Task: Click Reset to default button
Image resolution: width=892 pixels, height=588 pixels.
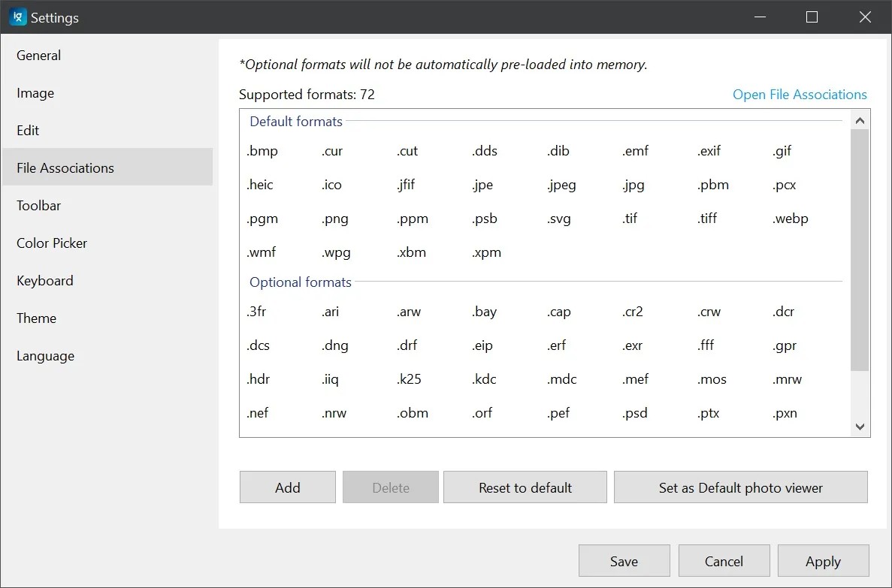Action: pyautogui.click(x=525, y=487)
